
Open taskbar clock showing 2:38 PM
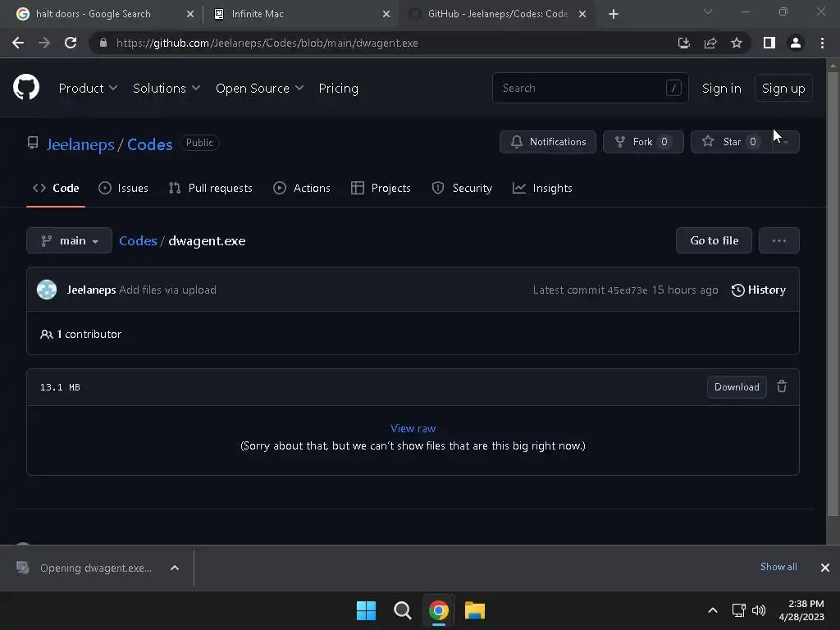tap(801, 610)
